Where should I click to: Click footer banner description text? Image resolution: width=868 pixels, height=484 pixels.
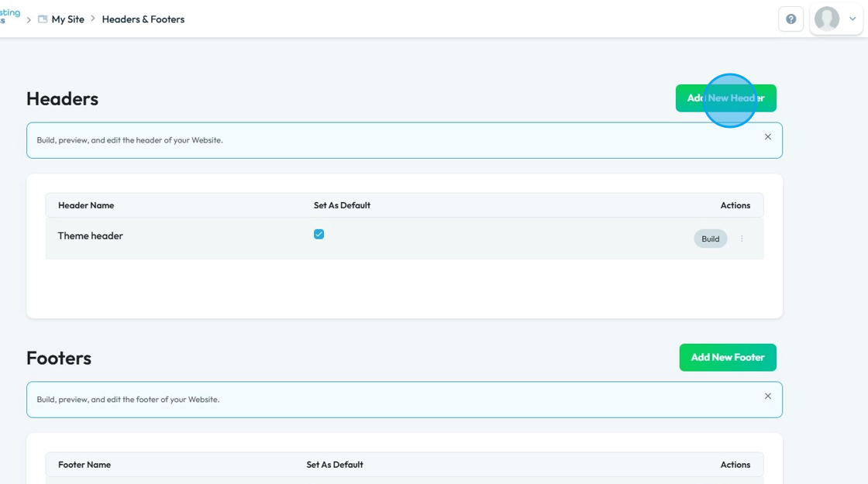128,400
